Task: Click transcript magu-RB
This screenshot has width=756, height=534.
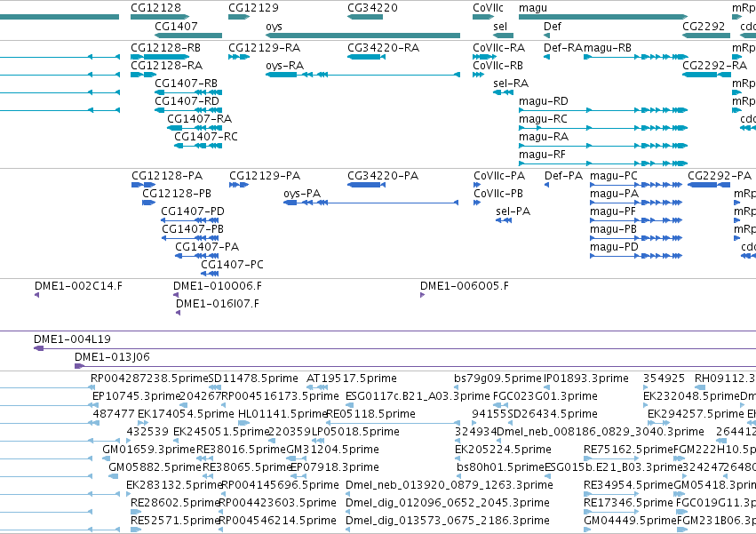Action: click(608, 48)
